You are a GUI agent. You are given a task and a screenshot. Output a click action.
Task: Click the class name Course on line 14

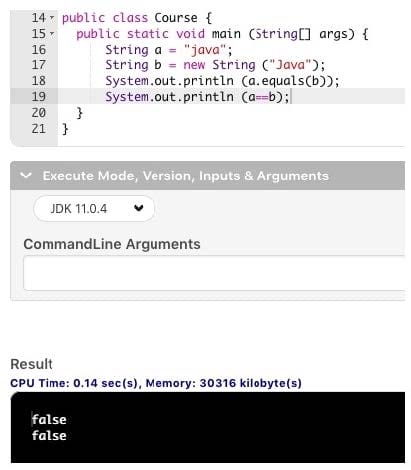pyautogui.click(x=176, y=18)
